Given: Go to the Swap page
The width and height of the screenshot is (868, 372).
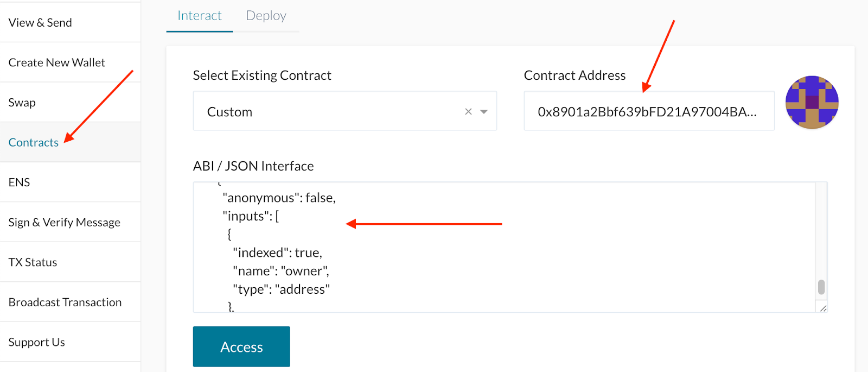Looking at the screenshot, I should pos(22,103).
